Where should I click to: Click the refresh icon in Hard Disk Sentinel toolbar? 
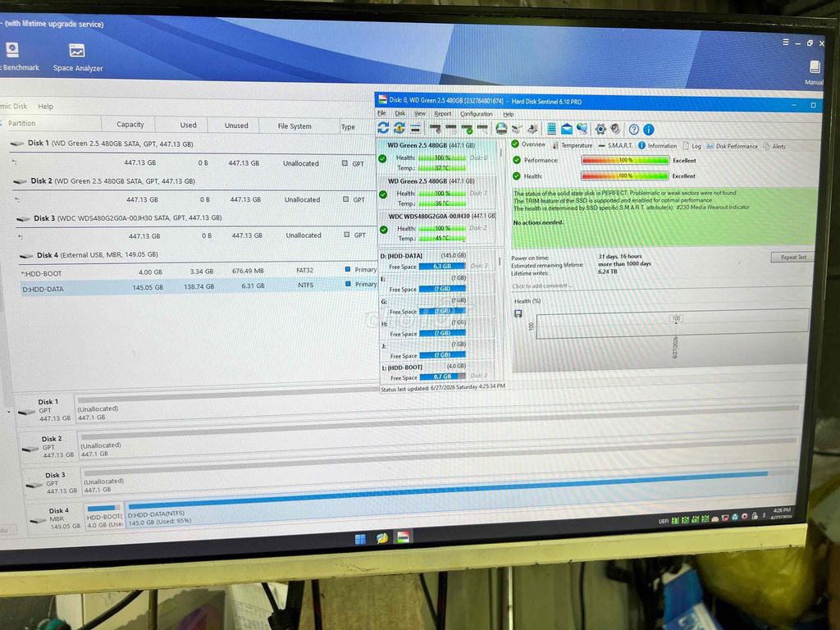click(x=383, y=127)
